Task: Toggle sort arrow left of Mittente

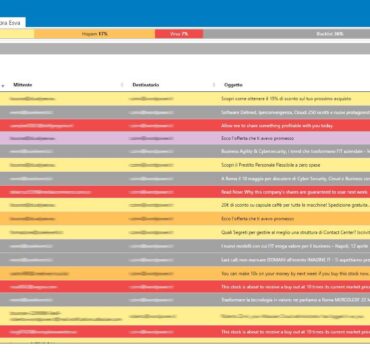Action: (x=3, y=86)
